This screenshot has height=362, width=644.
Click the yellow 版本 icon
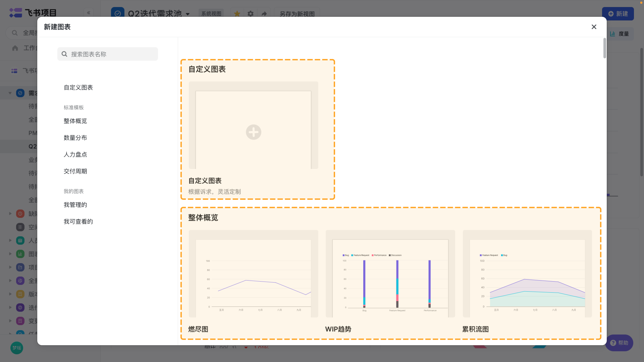click(20, 294)
